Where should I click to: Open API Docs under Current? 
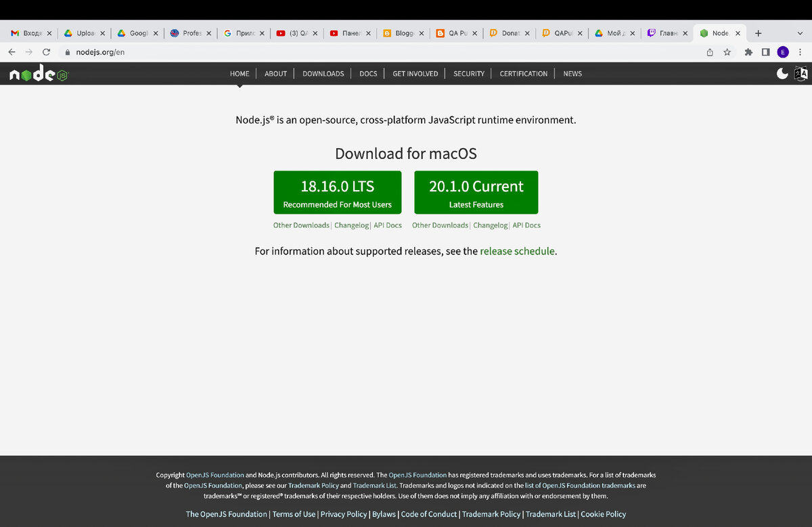click(526, 225)
